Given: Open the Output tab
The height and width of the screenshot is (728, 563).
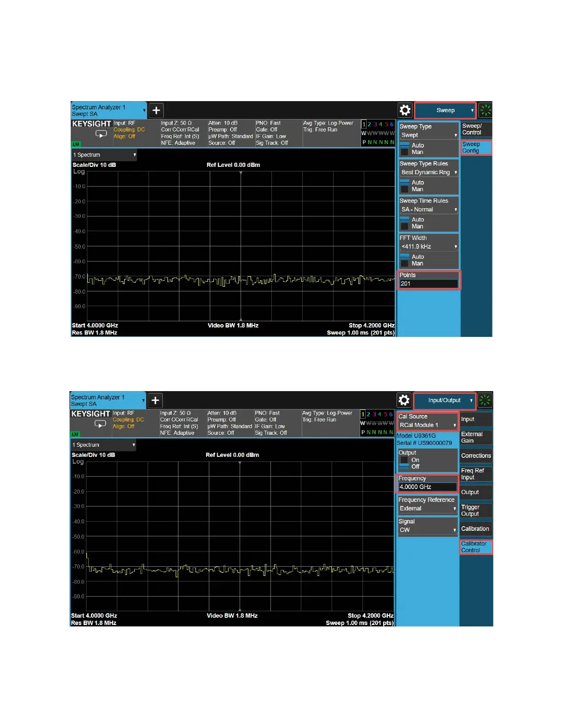Looking at the screenshot, I should point(476,492).
